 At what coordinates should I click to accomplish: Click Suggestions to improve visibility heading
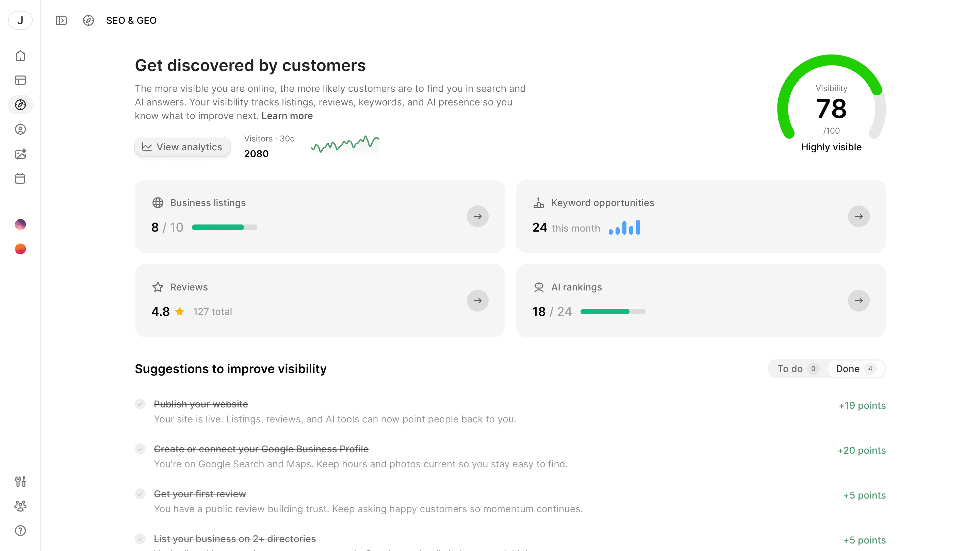(231, 369)
